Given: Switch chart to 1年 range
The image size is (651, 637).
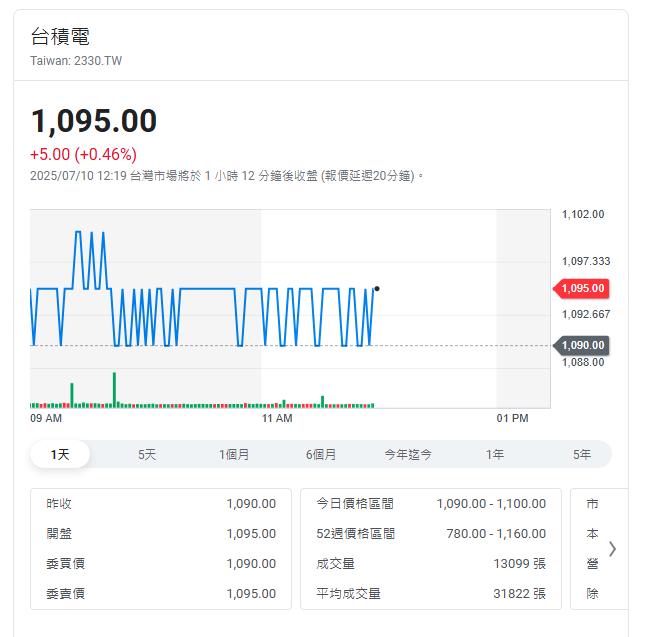Looking at the screenshot, I should point(495,454).
